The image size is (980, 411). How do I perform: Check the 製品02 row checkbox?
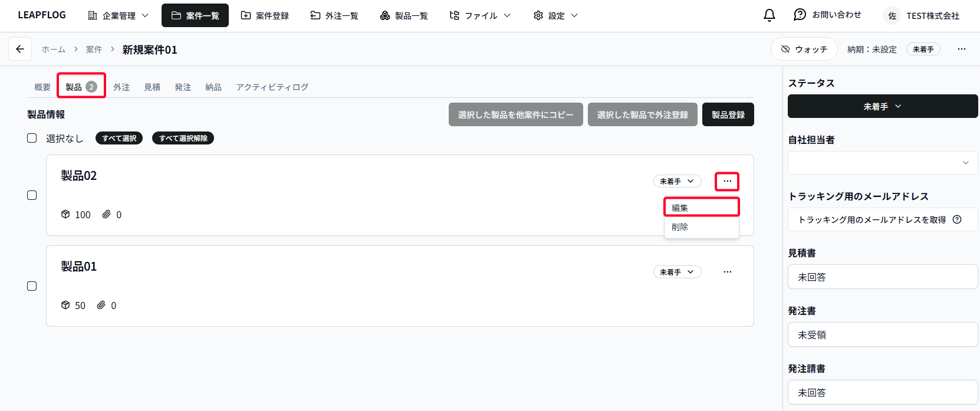[x=32, y=195]
